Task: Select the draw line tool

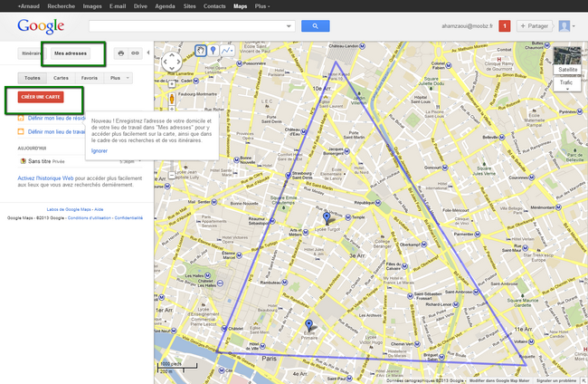Action: (227, 51)
